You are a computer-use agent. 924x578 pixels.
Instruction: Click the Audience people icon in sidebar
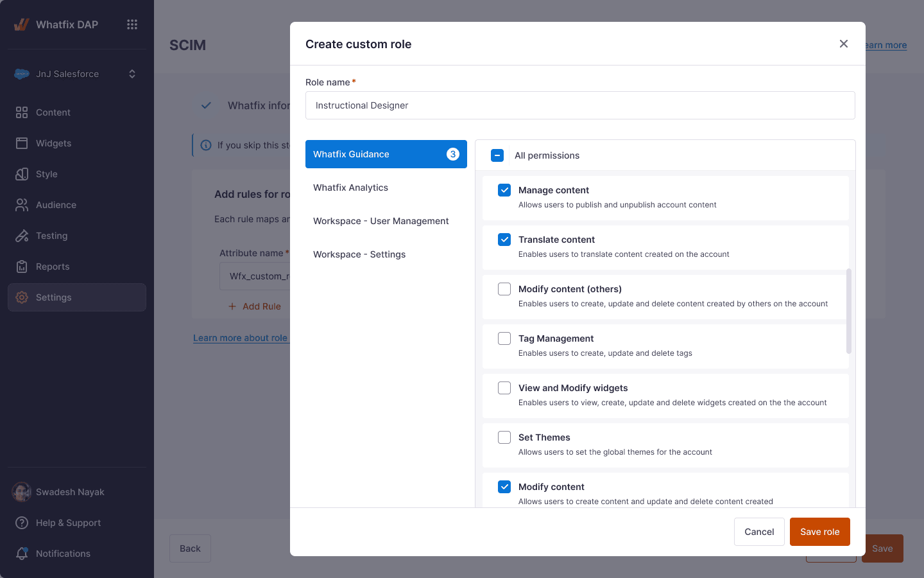(22, 205)
